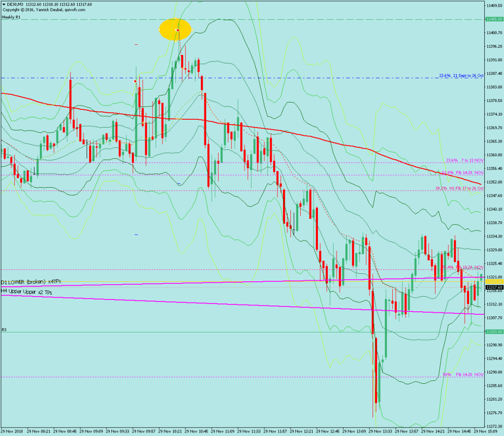Click the red arrow inside yellow ellipse
Screen dimensions: 504x436
(x=177, y=31)
